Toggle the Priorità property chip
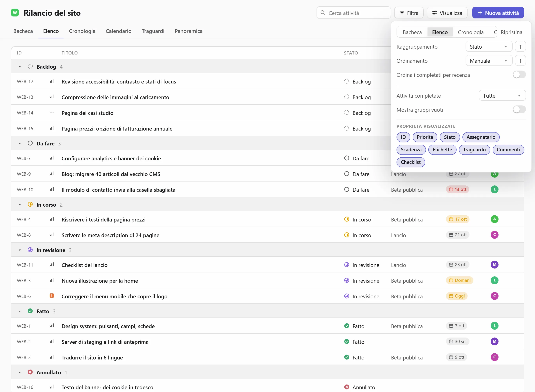Image resolution: width=535 pixels, height=392 pixels. 425,137
